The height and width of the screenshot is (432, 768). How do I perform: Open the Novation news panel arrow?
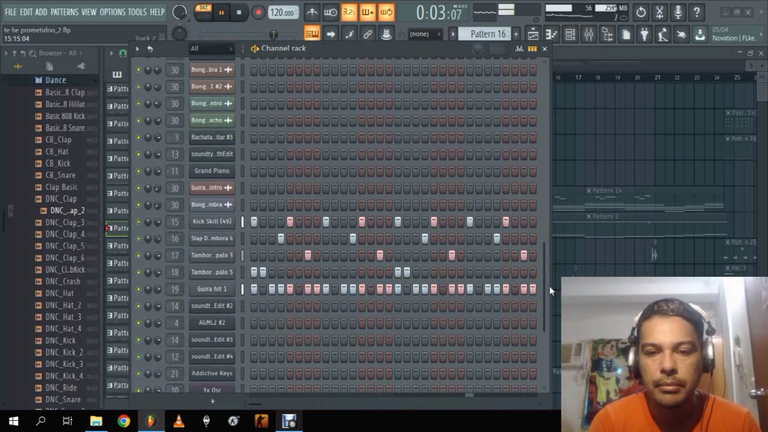click(761, 34)
